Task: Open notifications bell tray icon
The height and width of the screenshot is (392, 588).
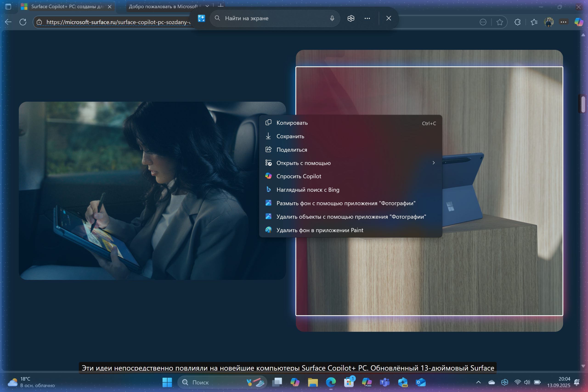Action: [x=577, y=382]
